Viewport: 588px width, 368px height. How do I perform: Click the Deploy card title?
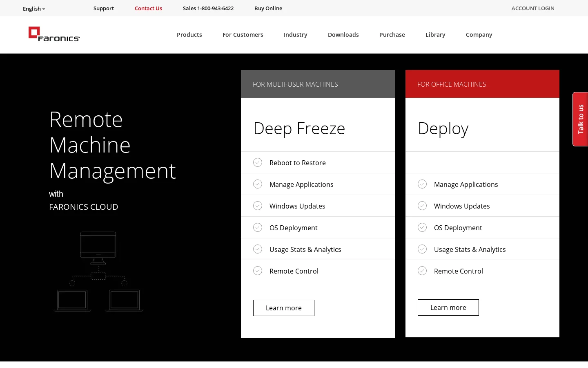(x=443, y=129)
